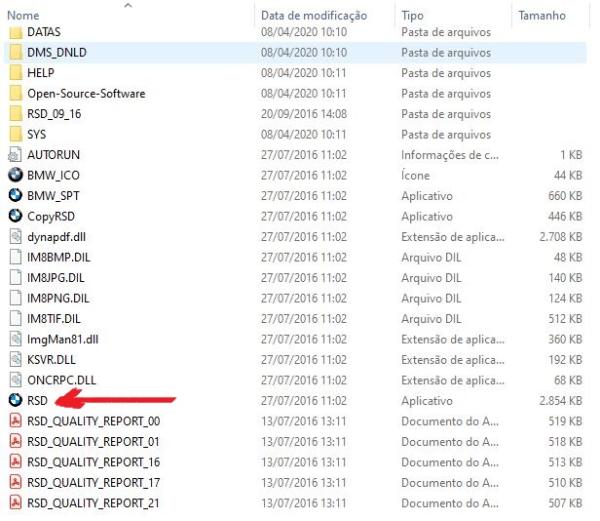The height and width of the screenshot is (521, 600).
Task: Click the 2.708 KB size of dynapdf.dll
Action: [561, 237]
